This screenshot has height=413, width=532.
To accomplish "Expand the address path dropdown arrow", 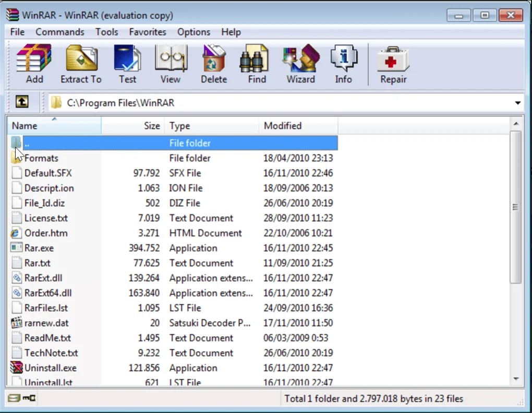I will coord(517,102).
